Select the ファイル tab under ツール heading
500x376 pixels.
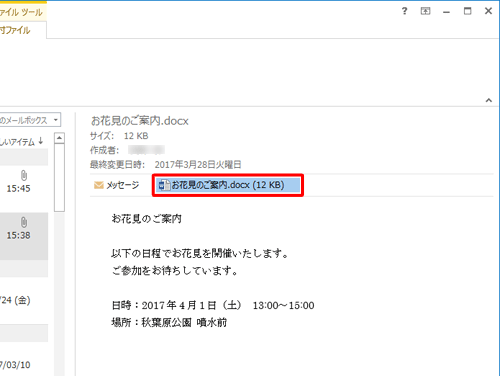tap(15, 30)
